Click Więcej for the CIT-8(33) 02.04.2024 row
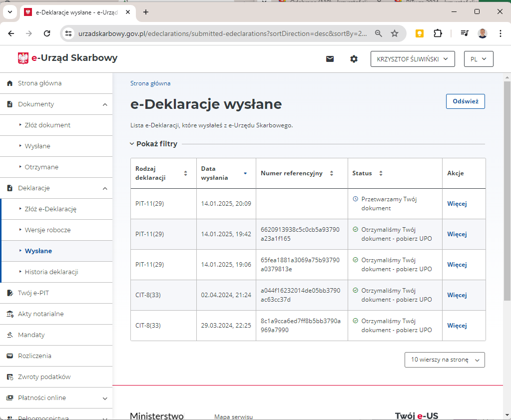 pos(457,295)
